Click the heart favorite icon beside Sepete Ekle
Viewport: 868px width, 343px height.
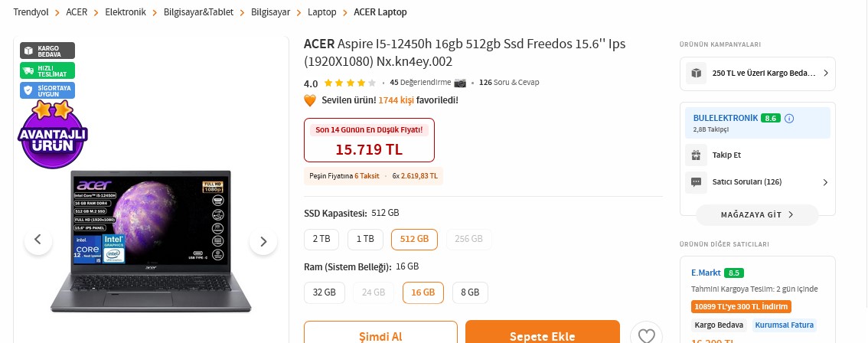[x=646, y=335]
